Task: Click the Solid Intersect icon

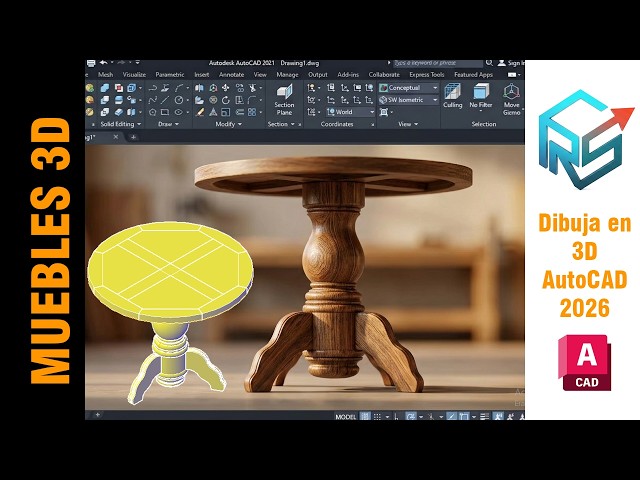Action: point(105,112)
